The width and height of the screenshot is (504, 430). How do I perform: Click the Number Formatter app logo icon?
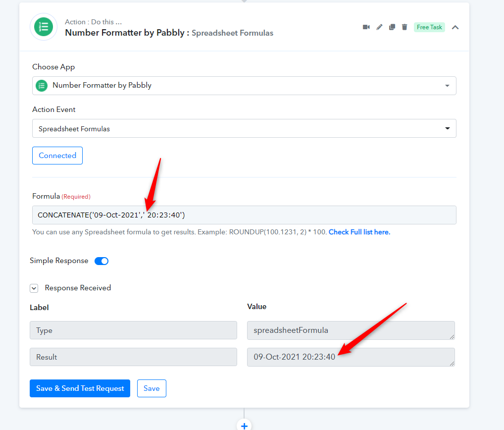point(44,27)
